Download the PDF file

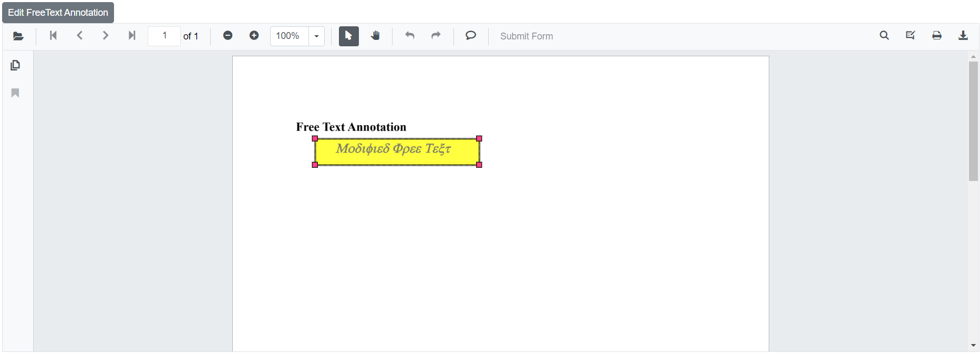tap(963, 36)
